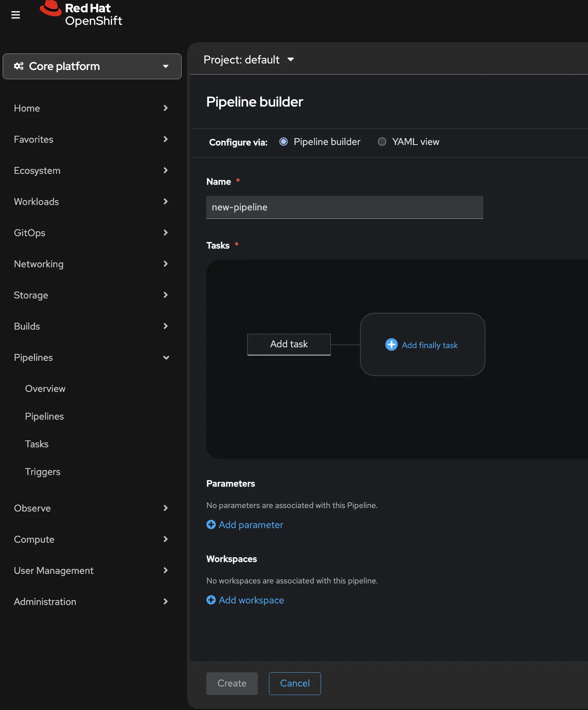Click Add parameter link
This screenshot has width=588, height=710.
coord(251,525)
